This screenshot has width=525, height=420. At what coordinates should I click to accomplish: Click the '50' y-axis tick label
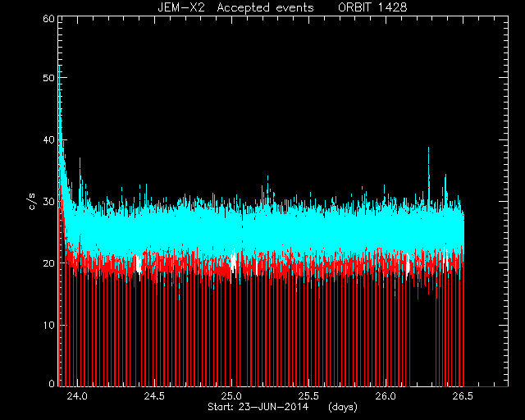[49, 78]
